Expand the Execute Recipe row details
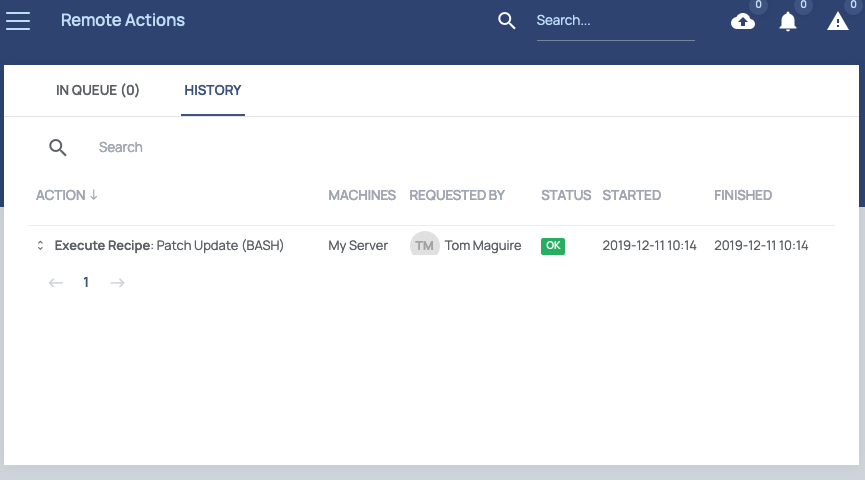Viewport: 865px width, 480px height. [40, 246]
